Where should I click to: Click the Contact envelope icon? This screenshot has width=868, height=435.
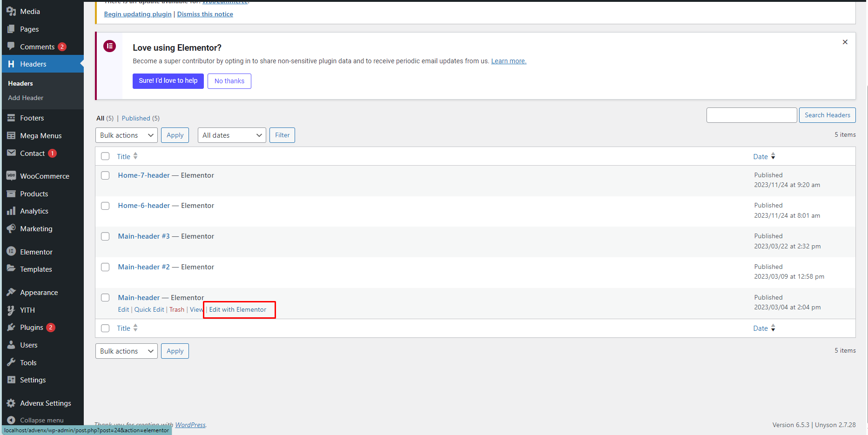coord(11,153)
